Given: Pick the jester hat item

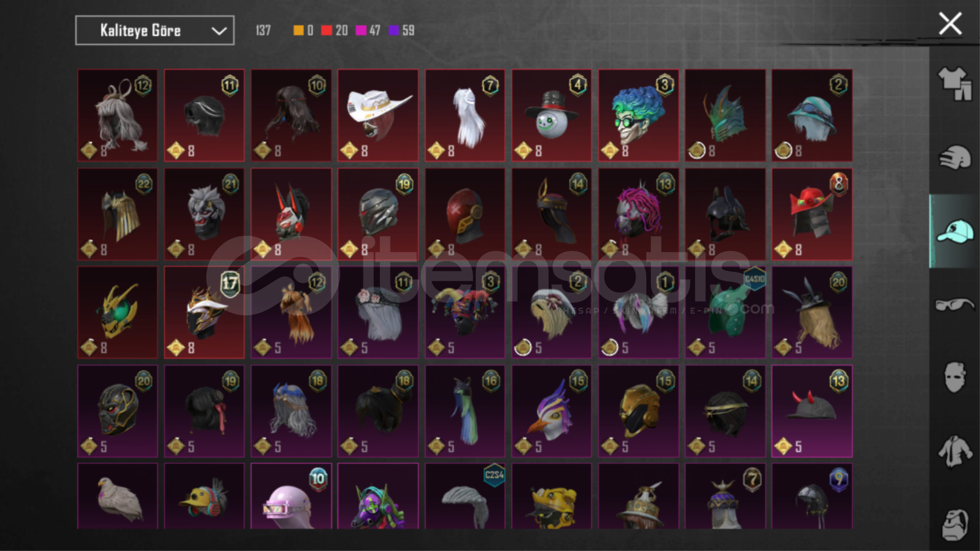Looking at the screenshot, I should tap(465, 312).
